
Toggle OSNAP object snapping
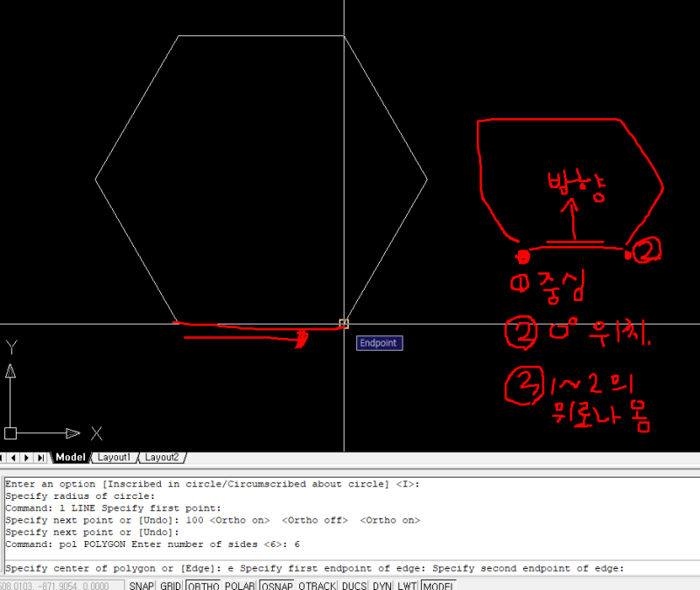[x=276, y=586]
